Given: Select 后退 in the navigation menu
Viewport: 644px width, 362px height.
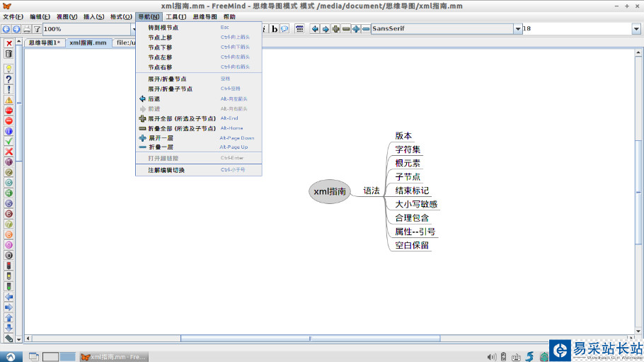Looking at the screenshot, I should (x=199, y=98).
